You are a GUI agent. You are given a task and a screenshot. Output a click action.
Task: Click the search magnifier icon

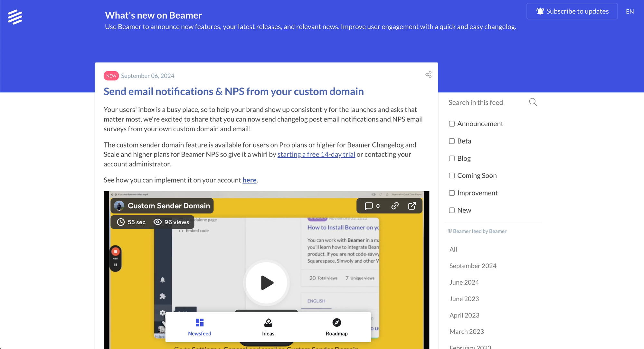click(x=533, y=102)
